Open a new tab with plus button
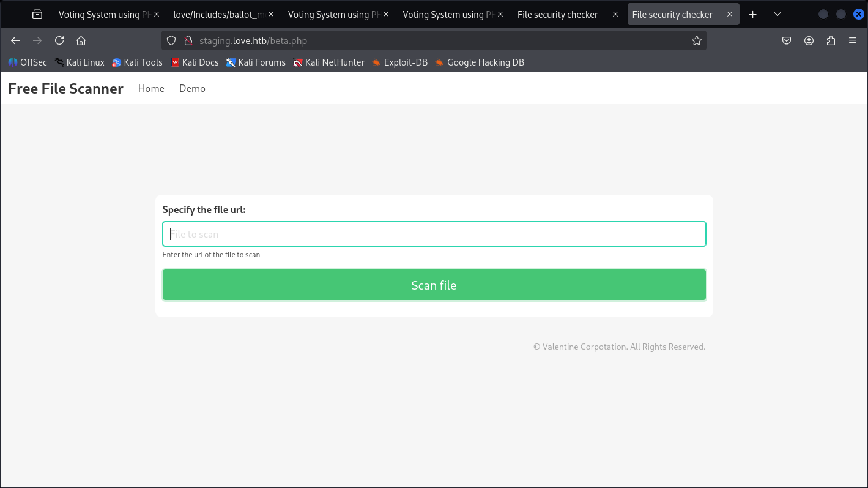Viewport: 868px width, 488px height. coord(753,14)
